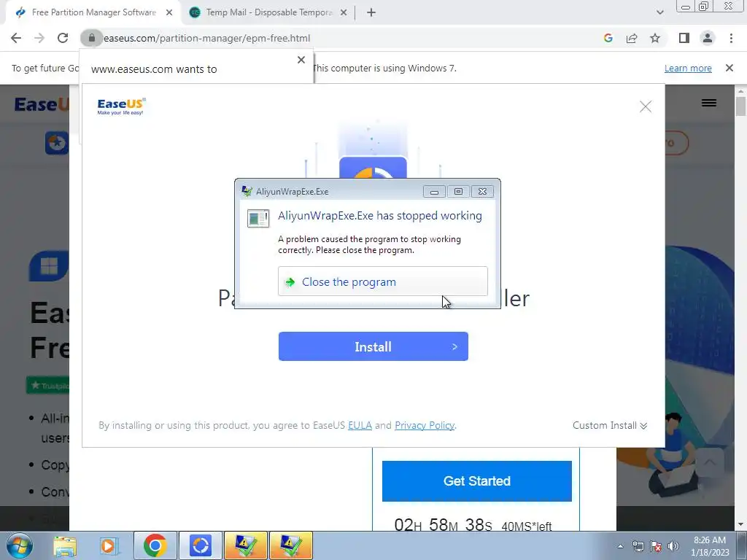Reload the current page

(x=63, y=38)
